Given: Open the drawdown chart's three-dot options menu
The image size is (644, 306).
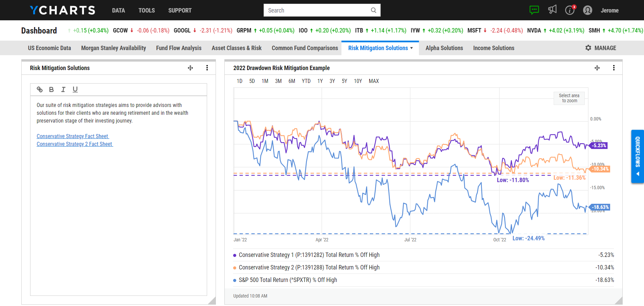Looking at the screenshot, I should [614, 68].
